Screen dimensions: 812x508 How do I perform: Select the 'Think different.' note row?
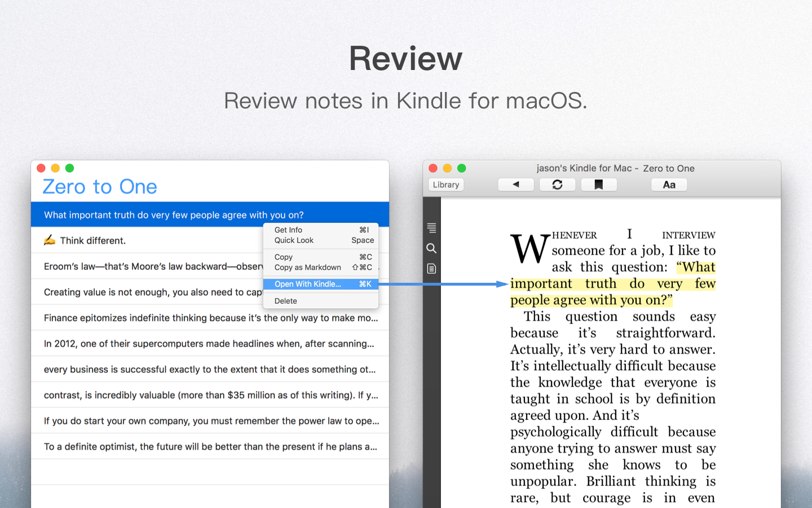93,240
